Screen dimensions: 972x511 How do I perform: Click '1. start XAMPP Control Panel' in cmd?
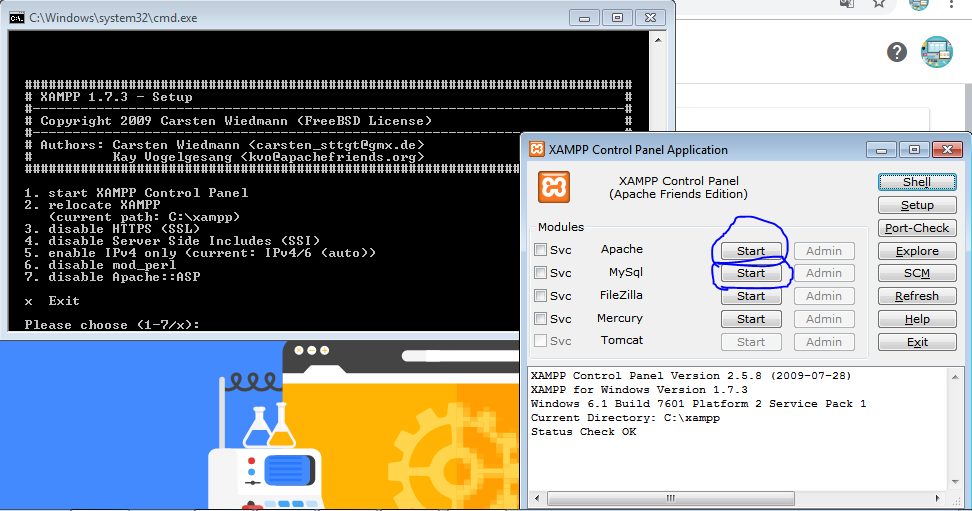pos(136,192)
